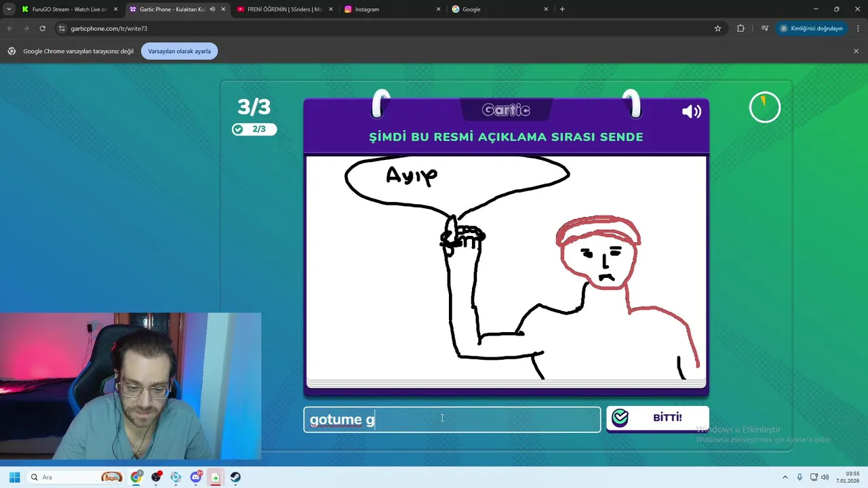Image resolution: width=868 pixels, height=488 pixels.
Task: Click the drawing to be described
Action: click(x=506, y=268)
